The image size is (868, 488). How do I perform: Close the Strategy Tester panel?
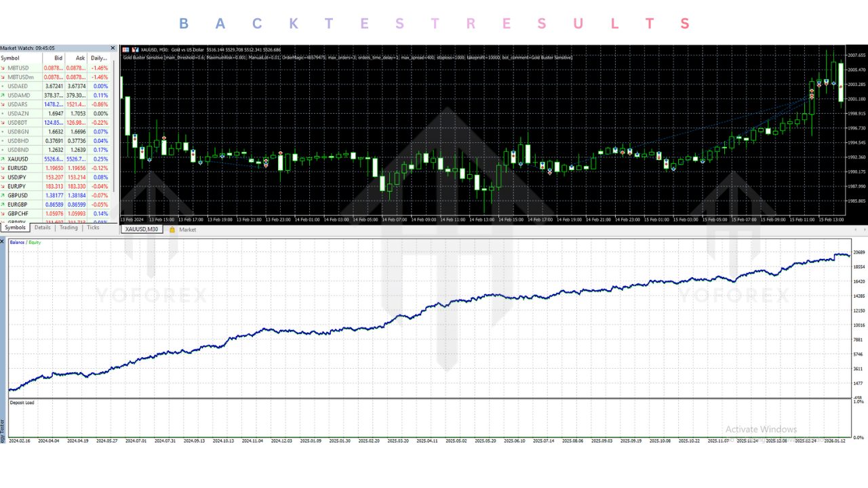(2, 241)
